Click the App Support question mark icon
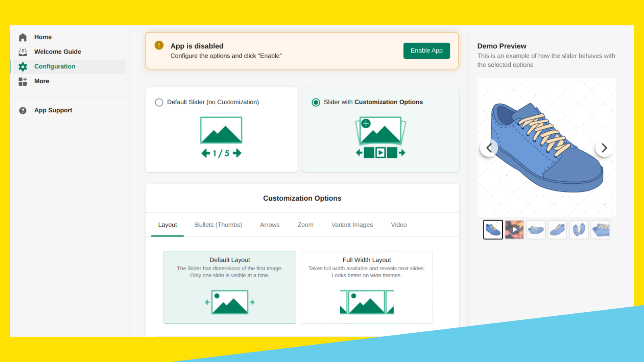The height and width of the screenshot is (362, 644). pos(23,110)
